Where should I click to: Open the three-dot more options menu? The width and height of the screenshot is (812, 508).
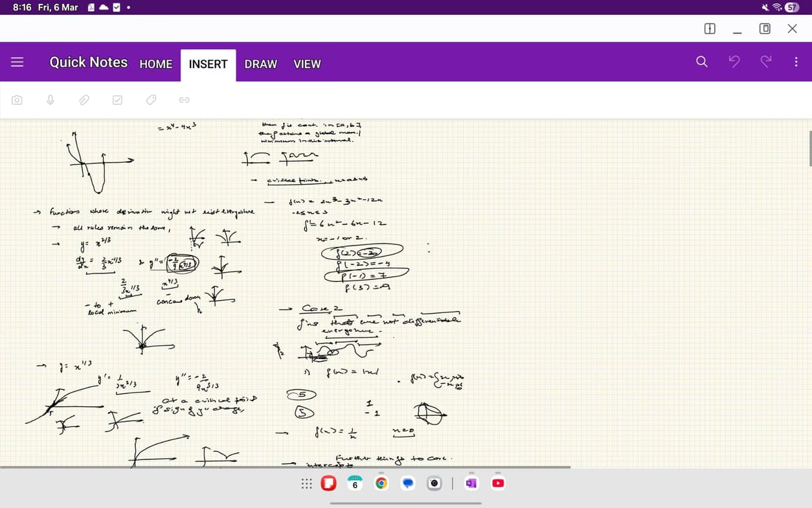796,62
